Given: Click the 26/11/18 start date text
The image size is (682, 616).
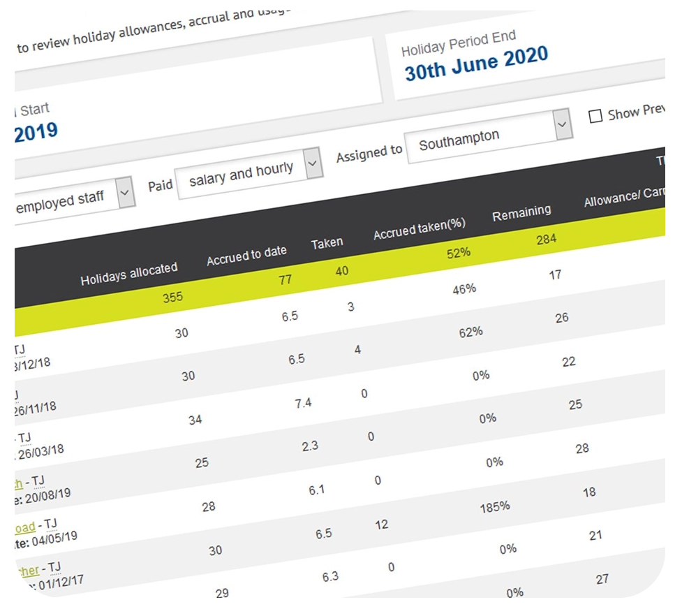Looking at the screenshot, I should tap(35, 409).
